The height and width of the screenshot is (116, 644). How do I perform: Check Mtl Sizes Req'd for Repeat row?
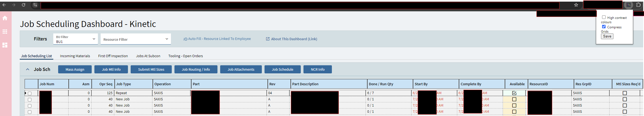pos(625,93)
